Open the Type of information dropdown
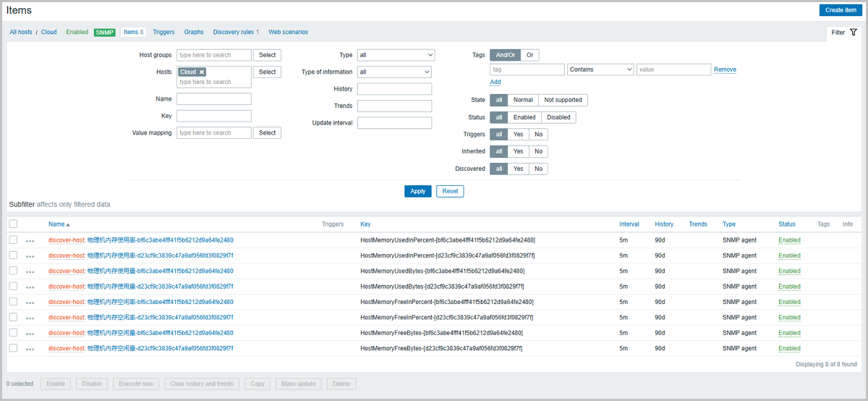 [394, 72]
